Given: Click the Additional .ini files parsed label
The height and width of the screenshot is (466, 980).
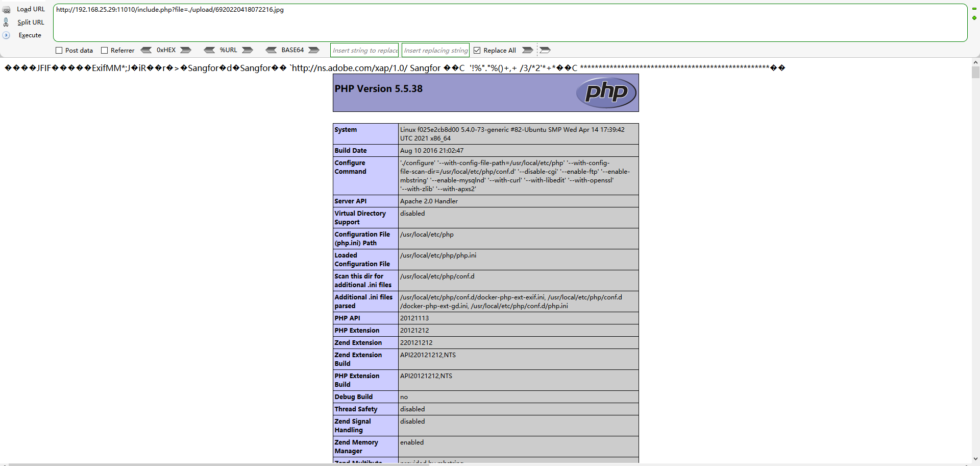Looking at the screenshot, I should 363,301.
